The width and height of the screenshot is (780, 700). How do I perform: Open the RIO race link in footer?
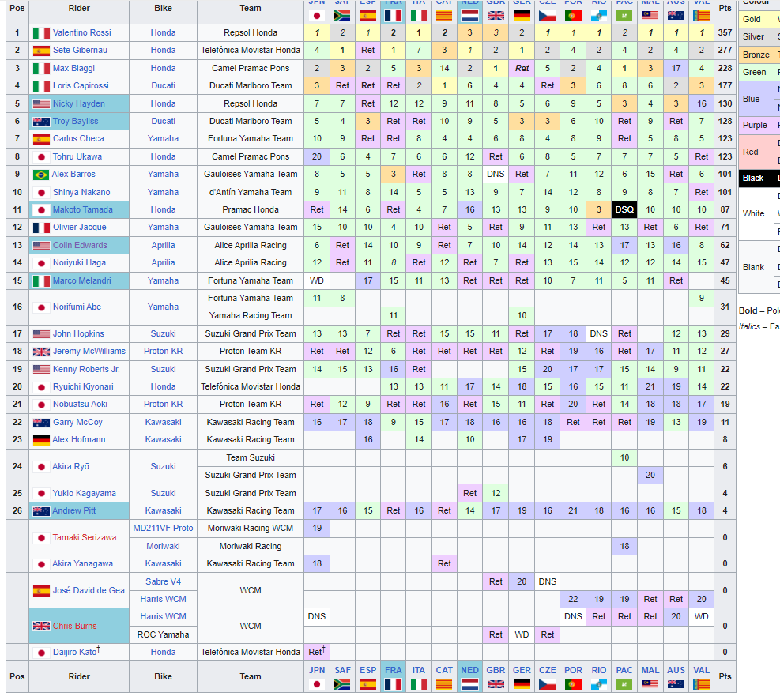(x=599, y=670)
